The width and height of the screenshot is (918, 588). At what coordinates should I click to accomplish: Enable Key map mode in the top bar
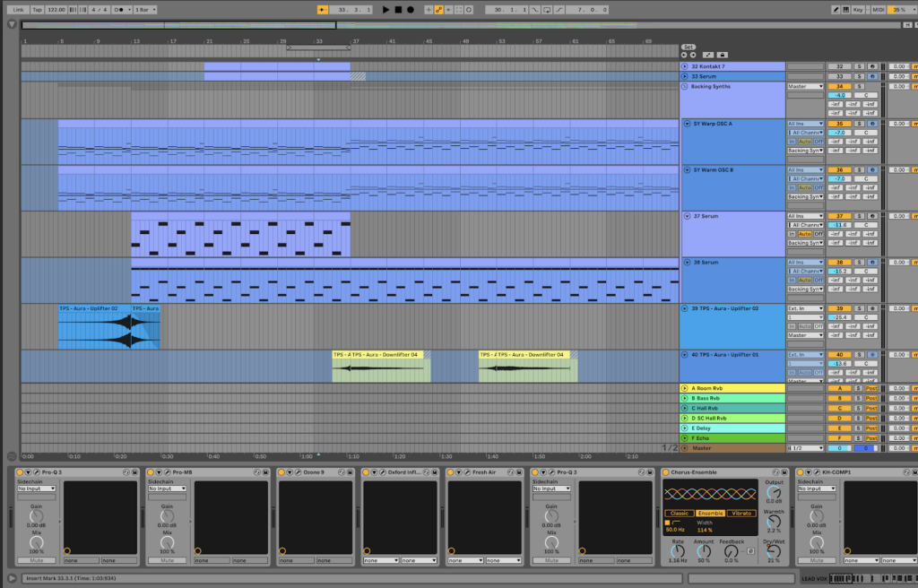[860, 8]
